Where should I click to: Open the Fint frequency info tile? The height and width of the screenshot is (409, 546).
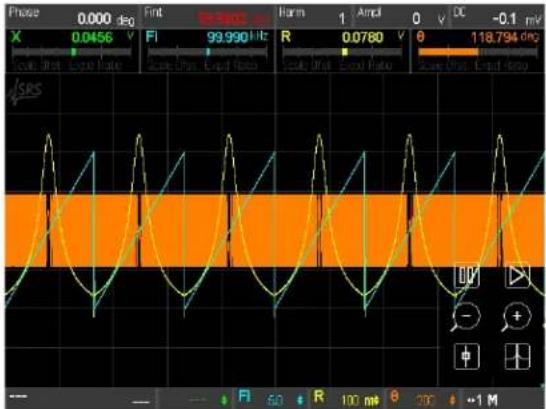point(207,17)
